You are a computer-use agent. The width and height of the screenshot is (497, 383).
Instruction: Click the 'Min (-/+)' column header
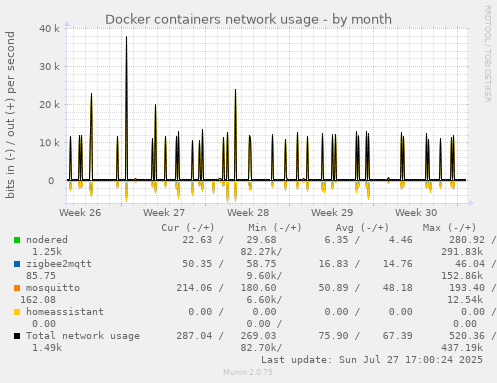tap(275, 228)
